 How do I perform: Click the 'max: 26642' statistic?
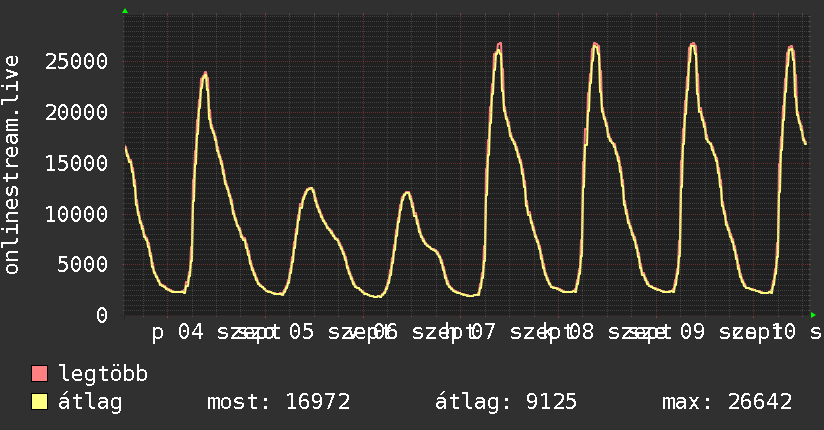(x=727, y=402)
